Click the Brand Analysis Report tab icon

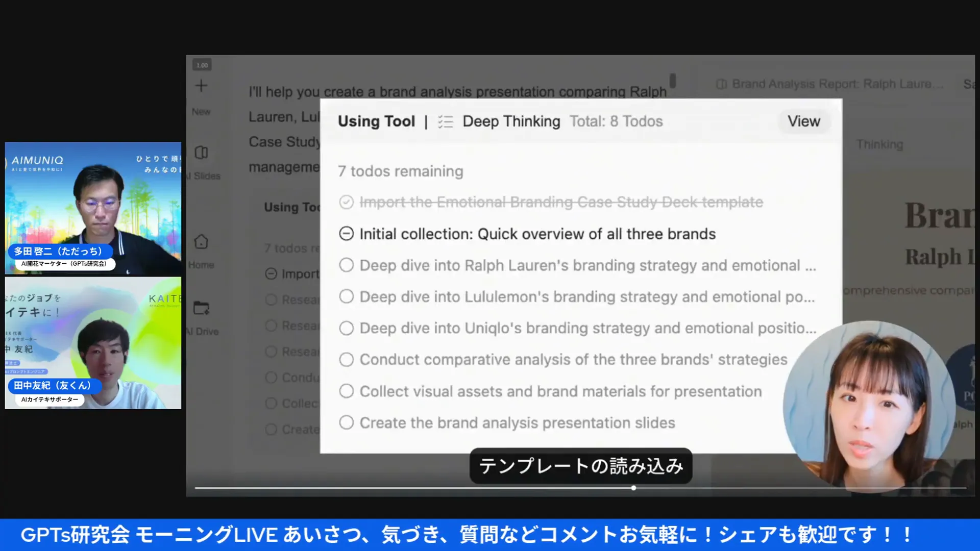(x=721, y=84)
